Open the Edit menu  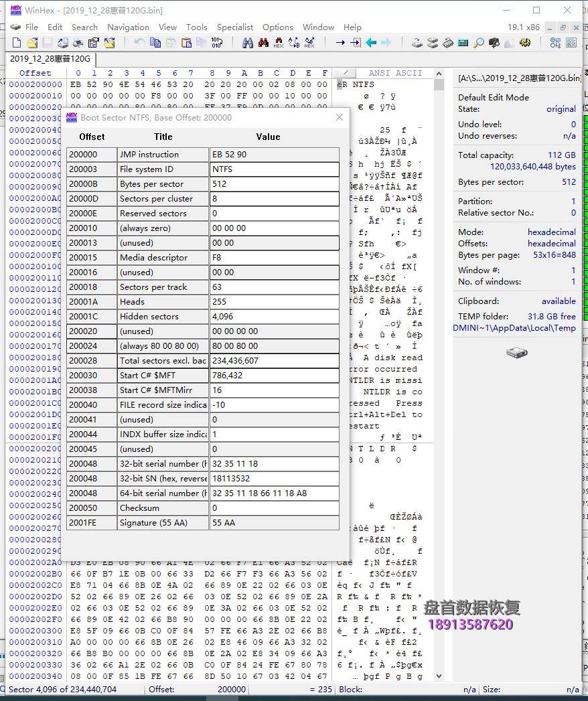click(55, 27)
